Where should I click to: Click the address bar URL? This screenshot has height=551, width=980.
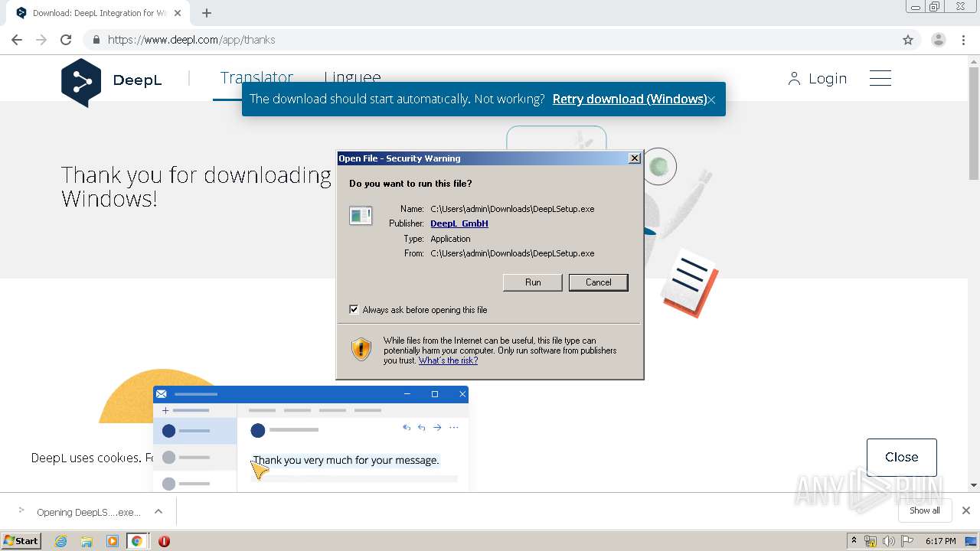191,40
